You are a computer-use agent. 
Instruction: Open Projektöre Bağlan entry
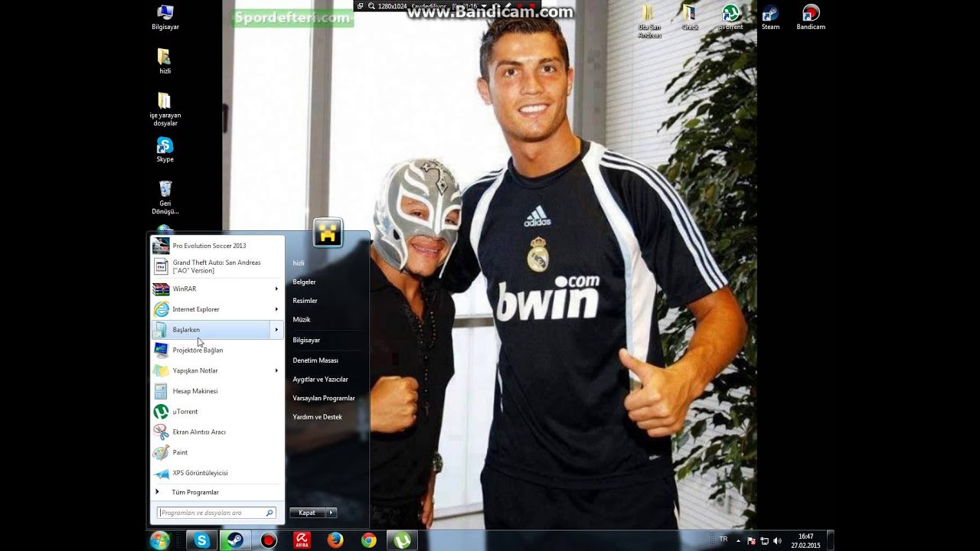[217, 350]
